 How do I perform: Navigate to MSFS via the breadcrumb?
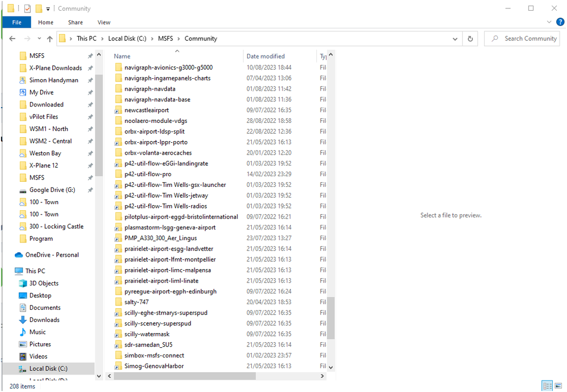[163, 38]
